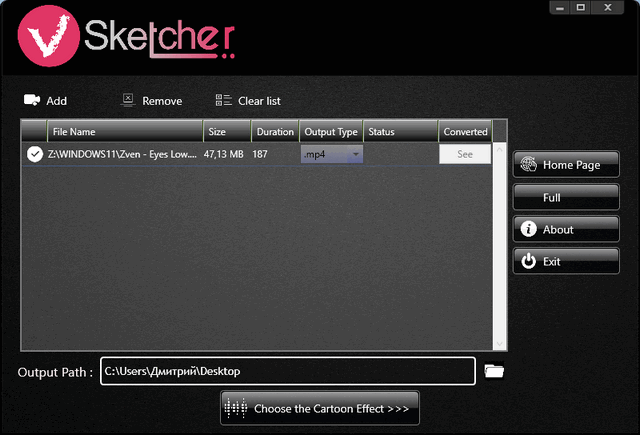Image resolution: width=640 pixels, height=435 pixels.
Task: Choose the Cartoon Effect button
Action: (320, 408)
